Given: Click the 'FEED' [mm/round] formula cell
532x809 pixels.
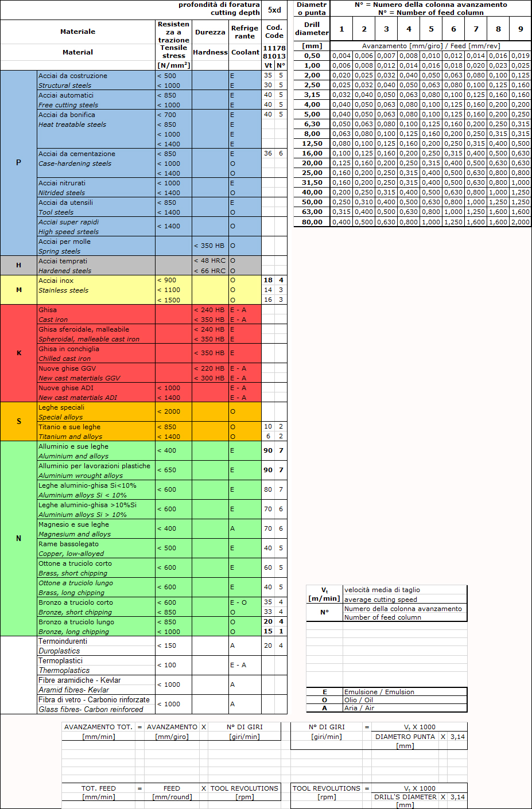Looking at the screenshot, I should tap(172, 788).
